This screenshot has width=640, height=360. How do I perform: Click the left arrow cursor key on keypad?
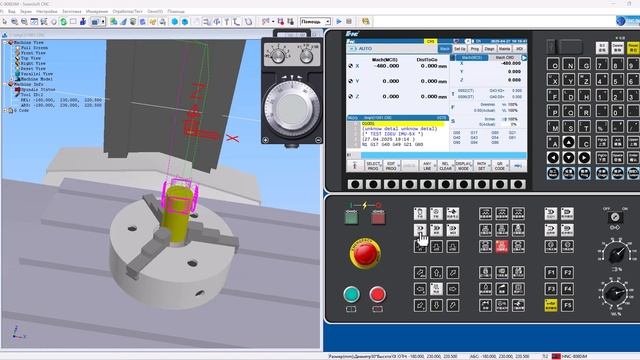pyautogui.click(x=553, y=158)
